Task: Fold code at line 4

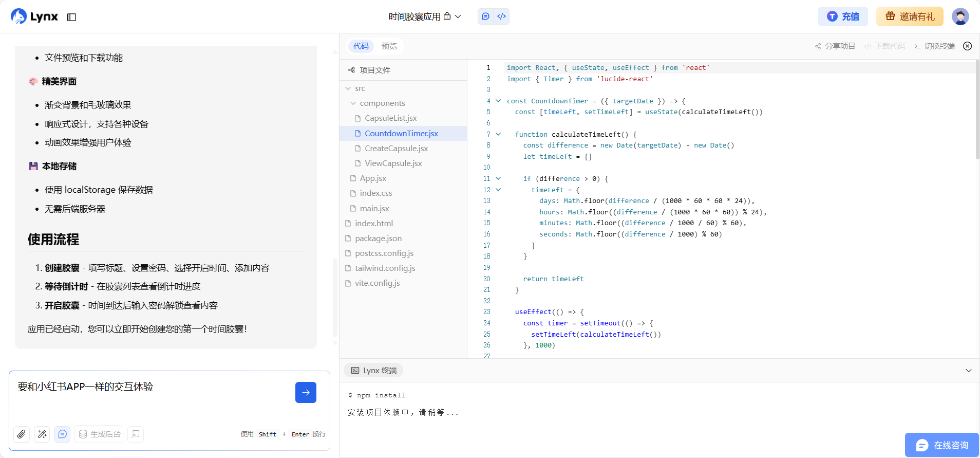Action: (498, 101)
